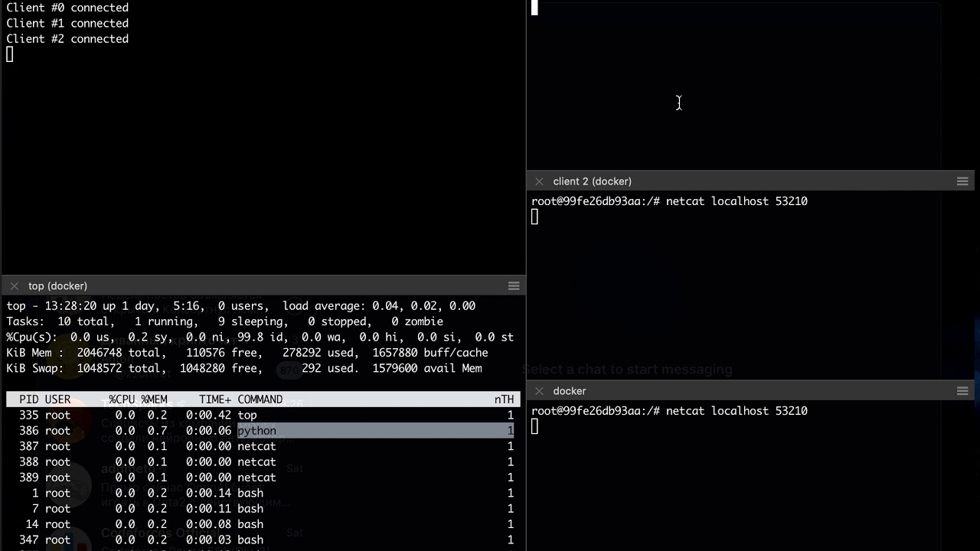Select the top (docker) pane title

pos(57,286)
